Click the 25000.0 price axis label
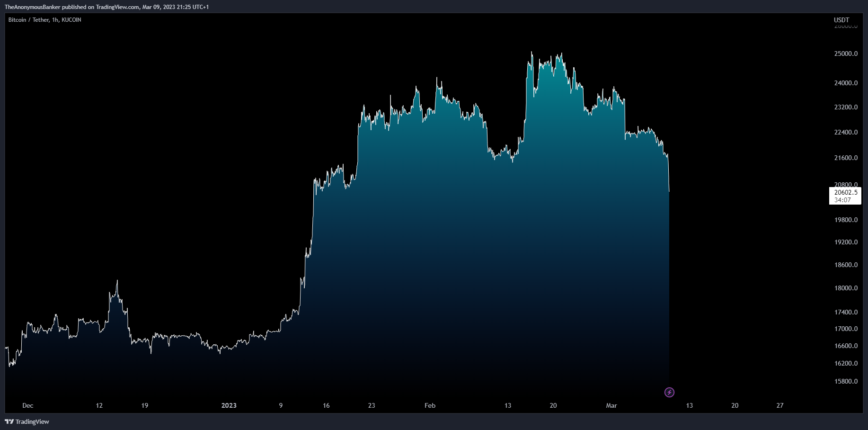Viewport: 868px width, 430px height. [x=846, y=54]
